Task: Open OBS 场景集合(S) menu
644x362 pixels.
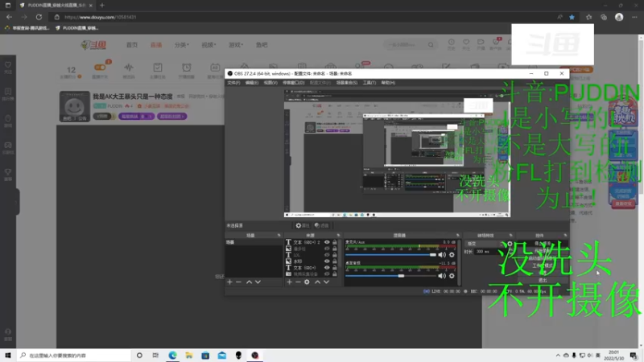Action: click(347, 83)
